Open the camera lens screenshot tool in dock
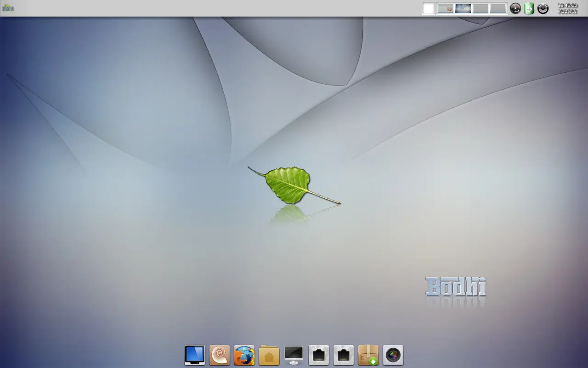588x368 pixels. click(393, 354)
